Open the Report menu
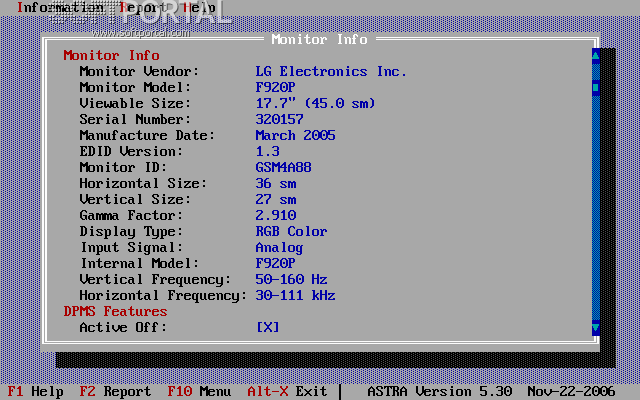The image size is (640, 400). (144, 7)
